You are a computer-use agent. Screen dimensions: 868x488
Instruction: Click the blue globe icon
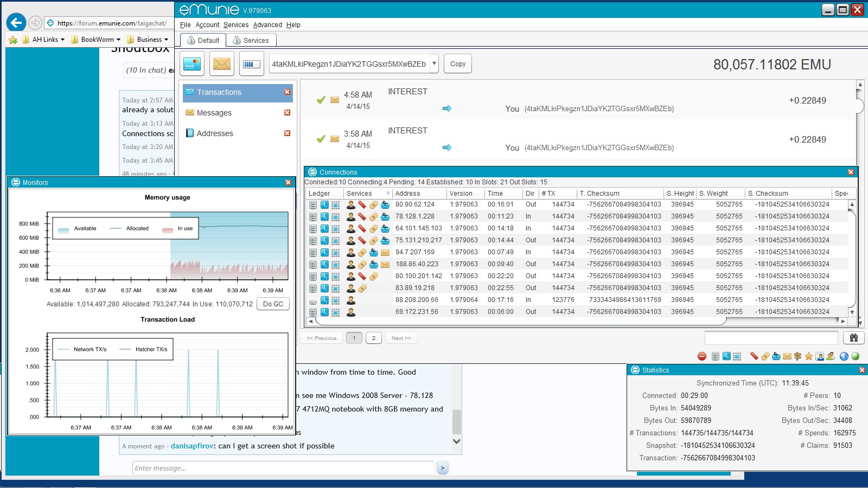click(x=844, y=356)
